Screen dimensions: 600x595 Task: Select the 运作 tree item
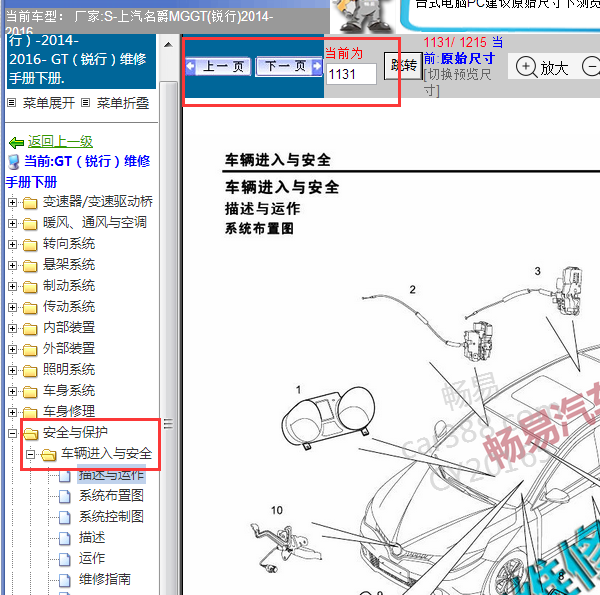click(x=92, y=559)
